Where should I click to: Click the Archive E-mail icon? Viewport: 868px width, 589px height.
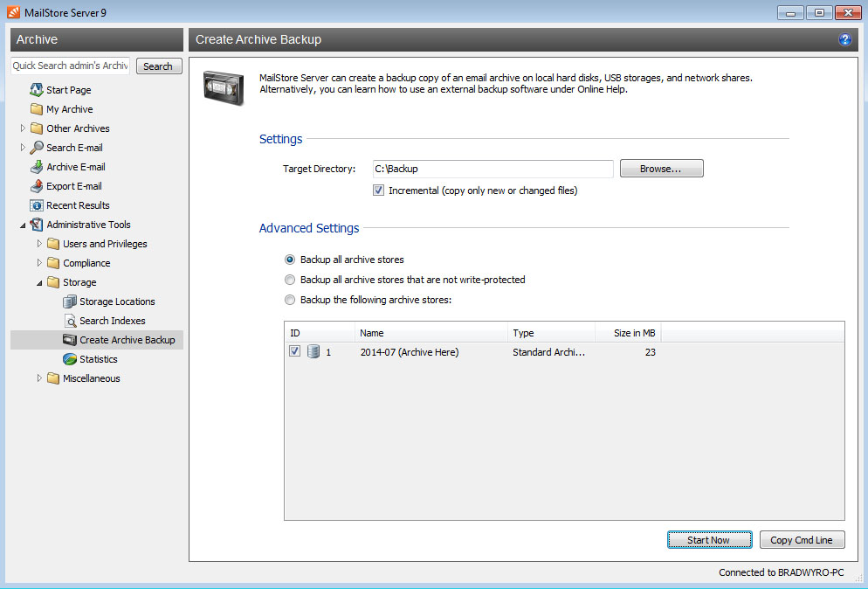tap(36, 167)
